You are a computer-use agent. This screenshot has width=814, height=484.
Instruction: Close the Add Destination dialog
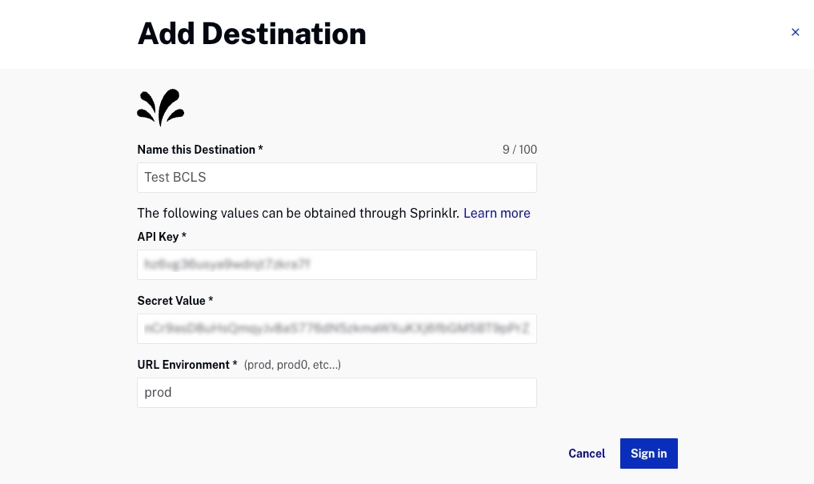pos(795,32)
